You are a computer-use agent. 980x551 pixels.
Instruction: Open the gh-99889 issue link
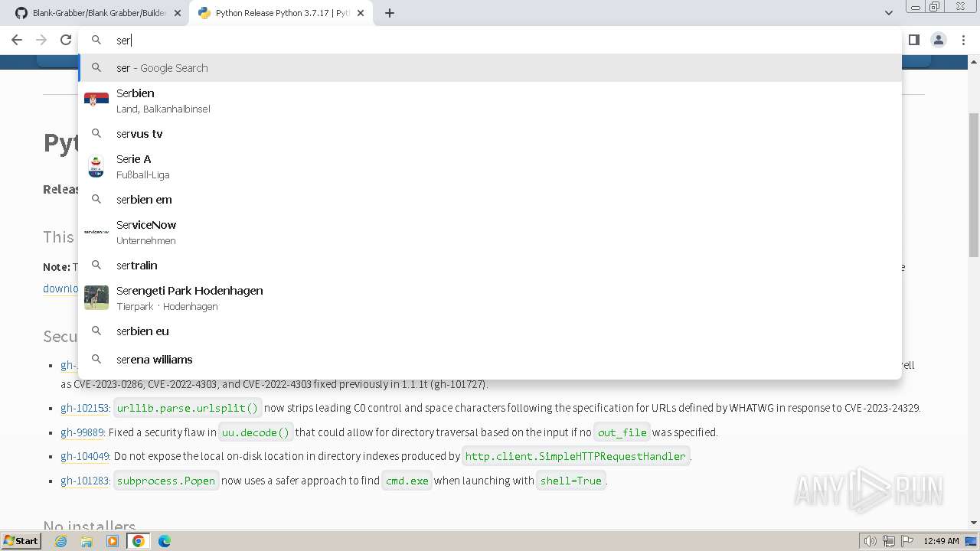point(82,432)
